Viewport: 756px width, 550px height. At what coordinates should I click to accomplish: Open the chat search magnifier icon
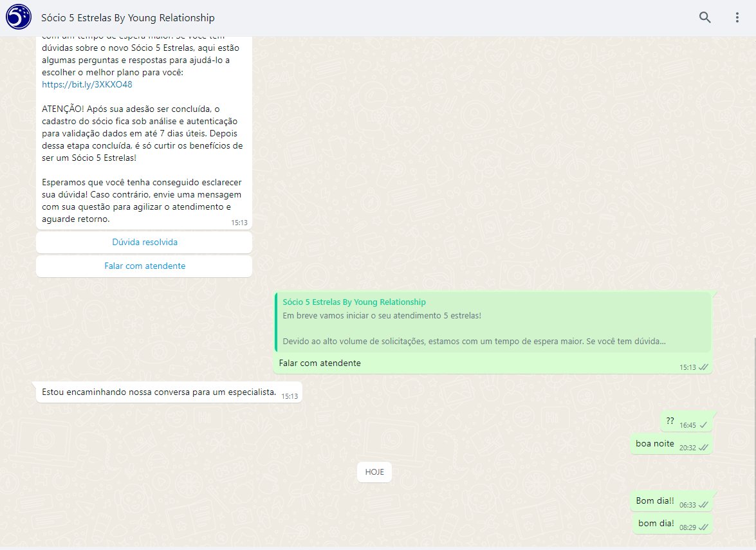[705, 18]
